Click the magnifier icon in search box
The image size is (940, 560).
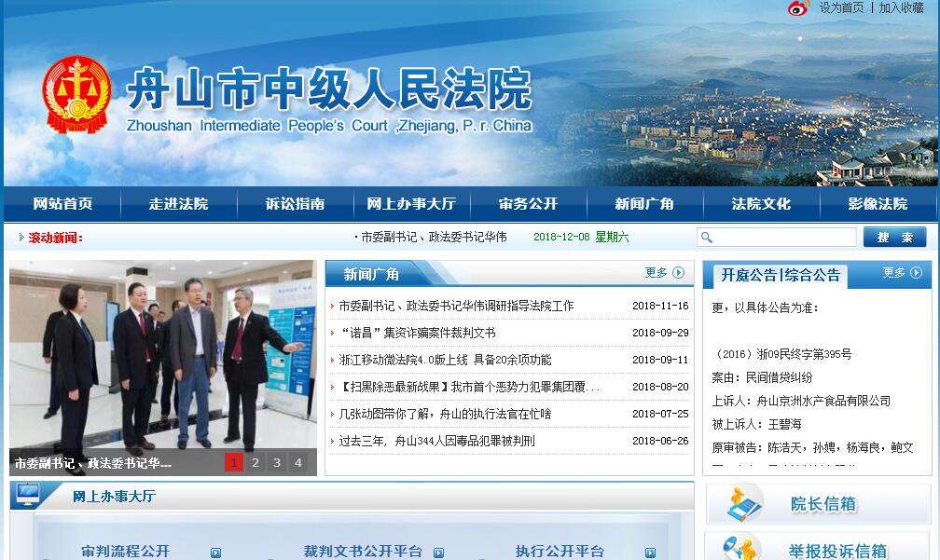click(707, 238)
